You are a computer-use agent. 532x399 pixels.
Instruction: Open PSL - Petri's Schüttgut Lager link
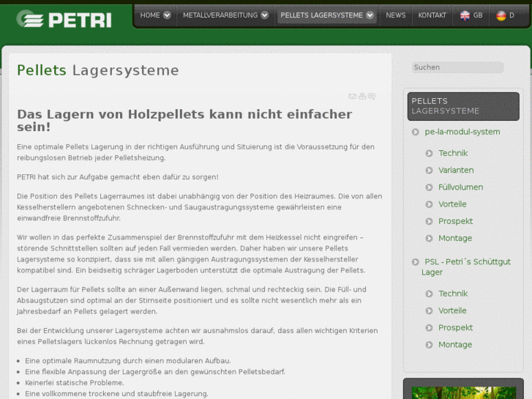click(466, 267)
